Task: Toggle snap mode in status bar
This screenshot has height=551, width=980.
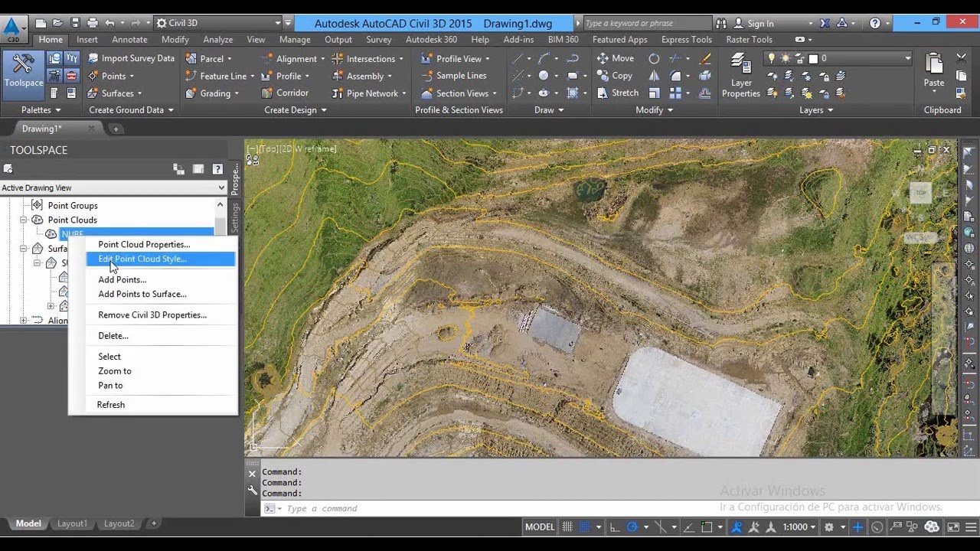Action: click(585, 527)
